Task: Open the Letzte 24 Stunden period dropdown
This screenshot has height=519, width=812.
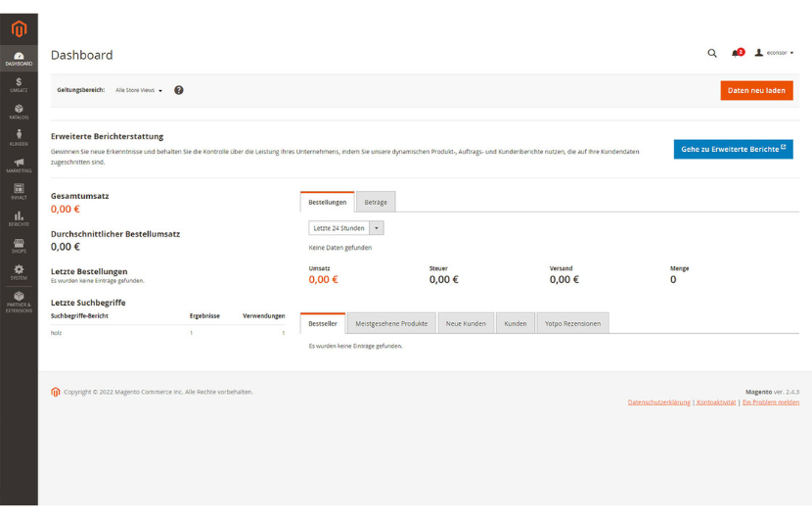Action: click(346, 228)
